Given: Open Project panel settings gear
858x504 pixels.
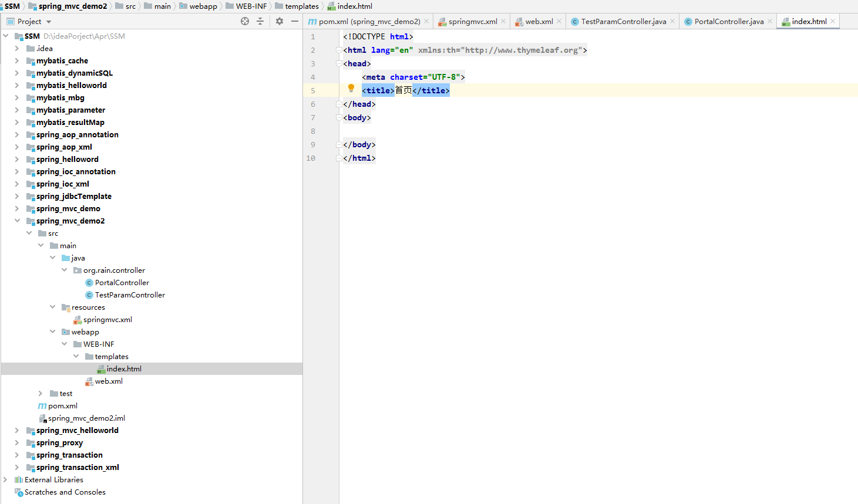Looking at the screenshot, I should 280,21.
